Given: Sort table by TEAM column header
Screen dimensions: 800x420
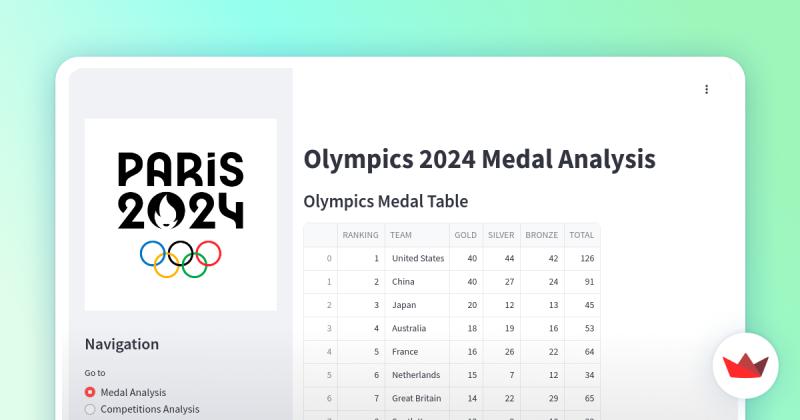Looking at the screenshot, I should pyautogui.click(x=417, y=235).
